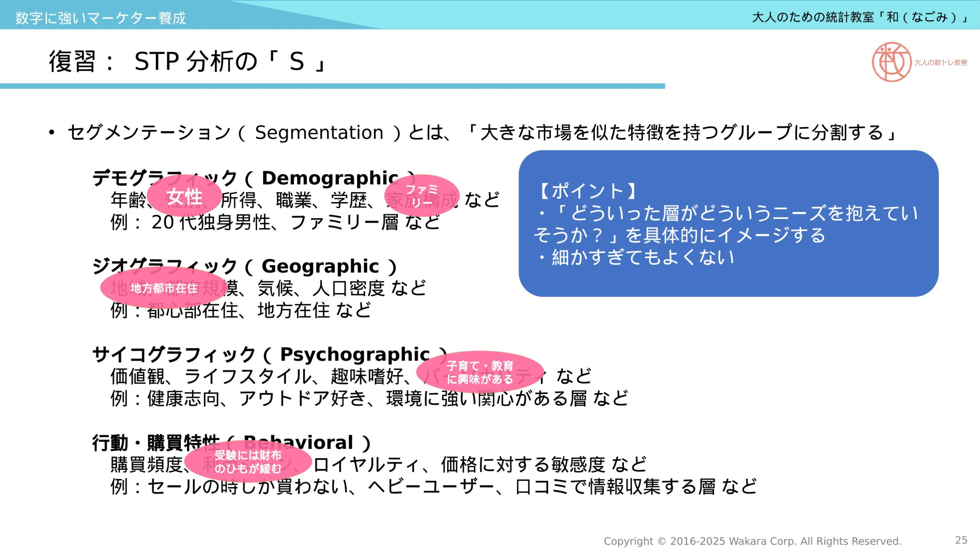Click the copyright notice 'Wakara Corp.'
980x551 pixels.
pyautogui.click(x=763, y=541)
